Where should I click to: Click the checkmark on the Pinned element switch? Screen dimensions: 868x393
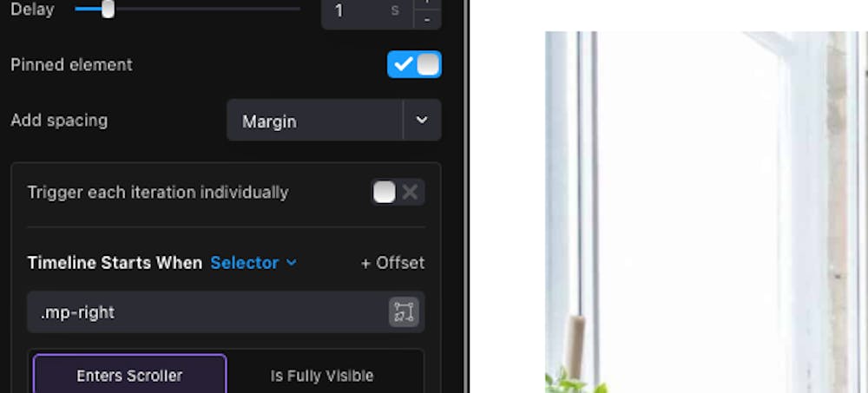(x=403, y=64)
